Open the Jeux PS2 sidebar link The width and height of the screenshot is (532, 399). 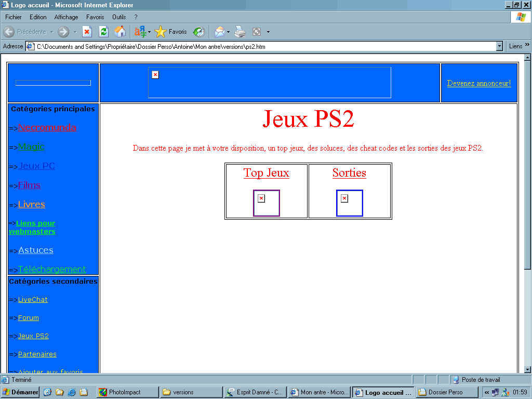pos(34,336)
